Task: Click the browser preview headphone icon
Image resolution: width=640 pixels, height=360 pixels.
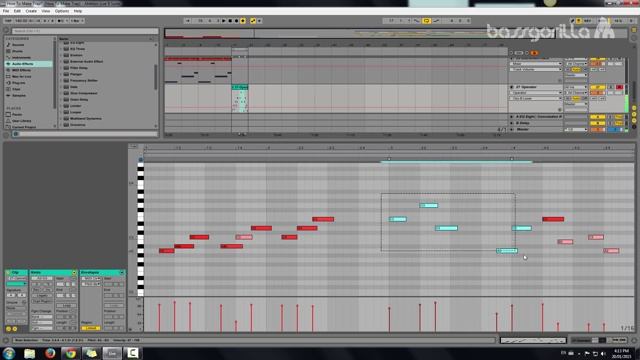Action: pos(16,134)
